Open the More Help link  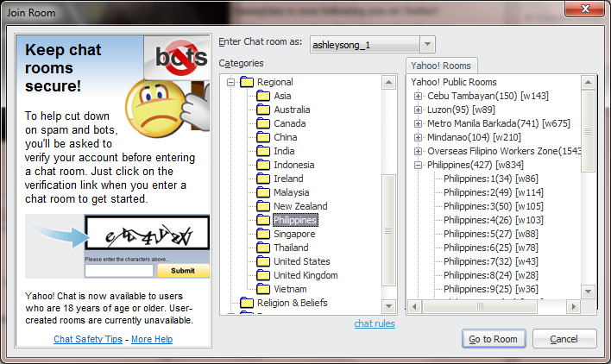[x=152, y=339]
